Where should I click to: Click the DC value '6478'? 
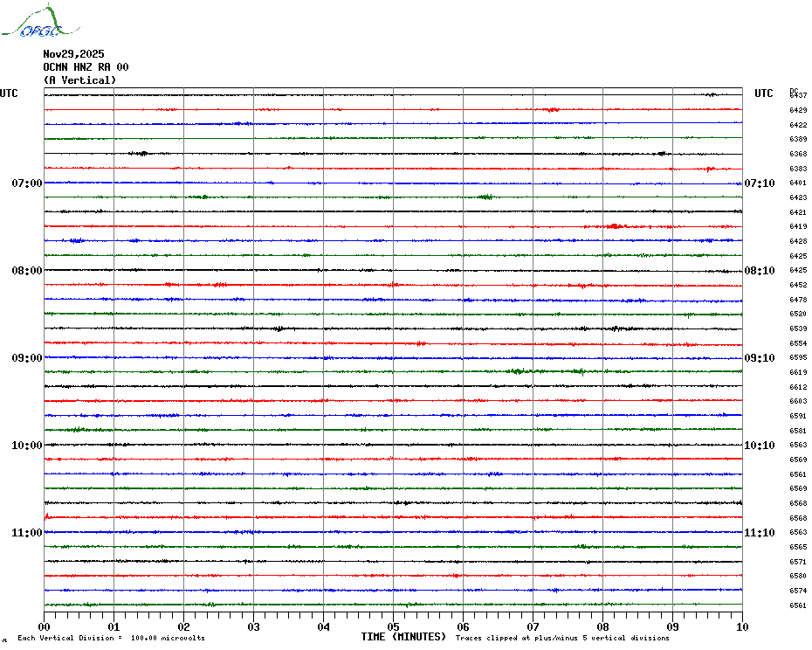pyautogui.click(x=799, y=301)
